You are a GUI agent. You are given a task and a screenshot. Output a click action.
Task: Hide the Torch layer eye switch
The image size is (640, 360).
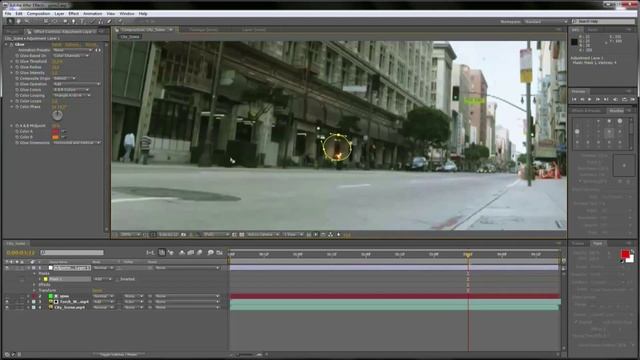[x=7, y=302]
